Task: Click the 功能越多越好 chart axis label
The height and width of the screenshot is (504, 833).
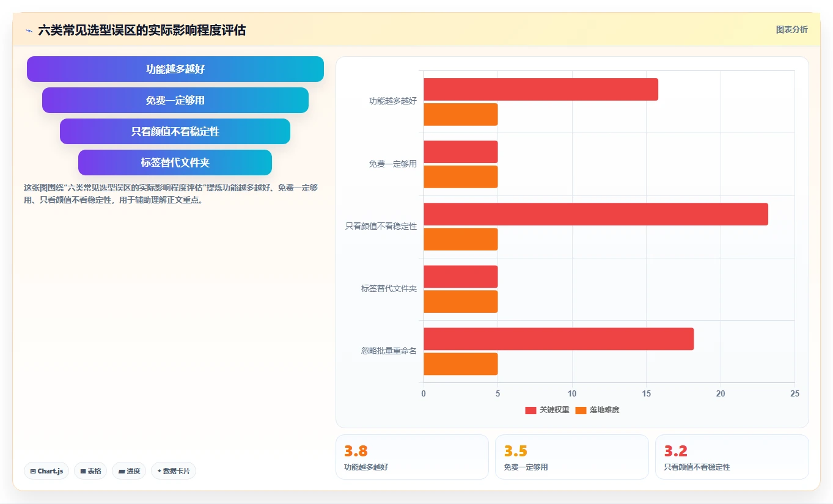Action: (x=393, y=101)
